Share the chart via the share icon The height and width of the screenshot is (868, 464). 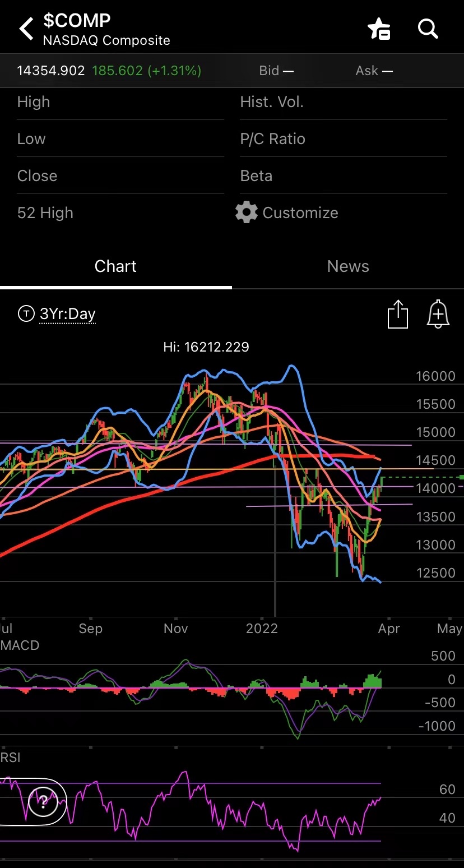(397, 314)
